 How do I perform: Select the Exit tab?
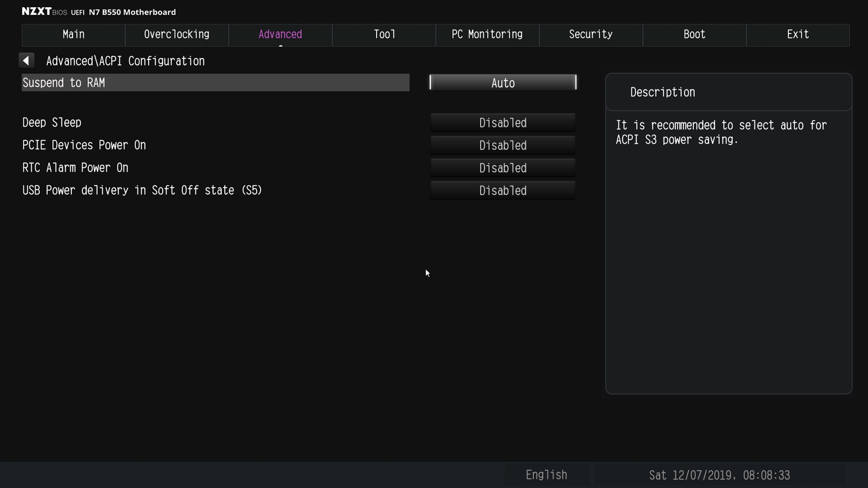tap(798, 35)
